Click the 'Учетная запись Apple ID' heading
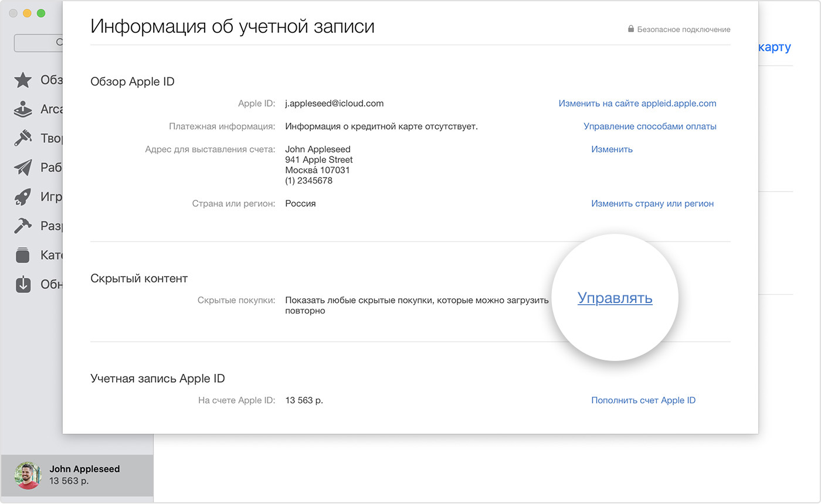 tap(158, 378)
